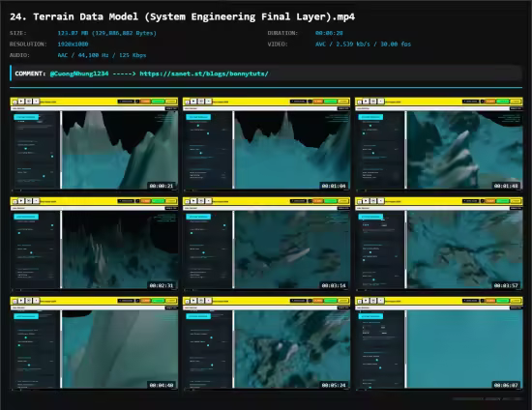This screenshot has width=532, height=410.
Task: Open the video frame stamped 00:00:21
Action: [94, 144]
